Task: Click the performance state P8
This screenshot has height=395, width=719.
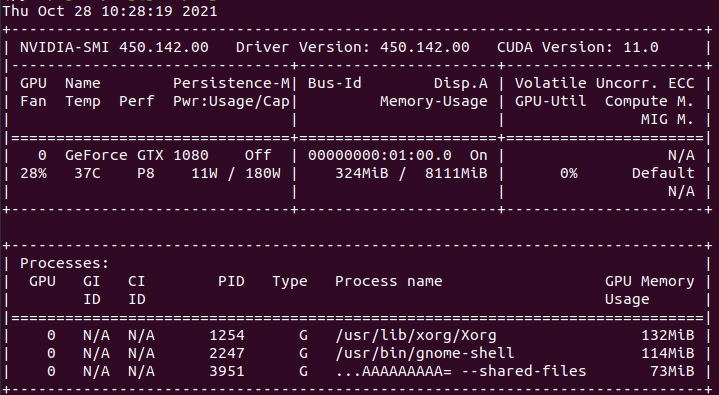Action: point(146,173)
